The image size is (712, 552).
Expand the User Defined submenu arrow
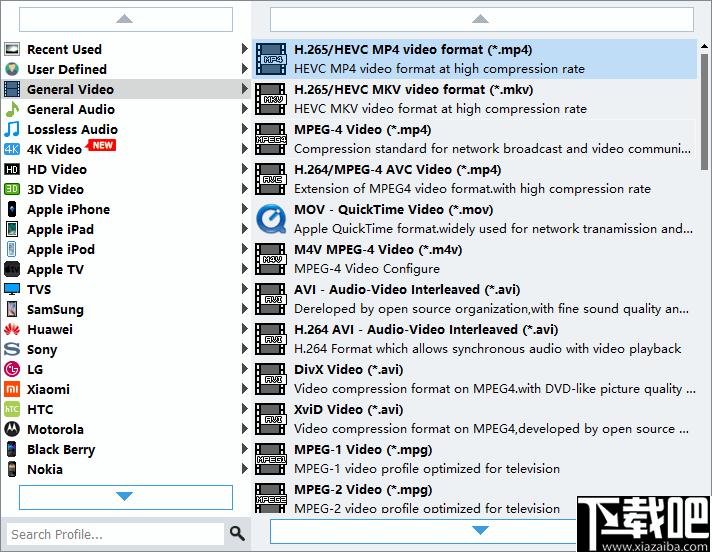coord(244,69)
